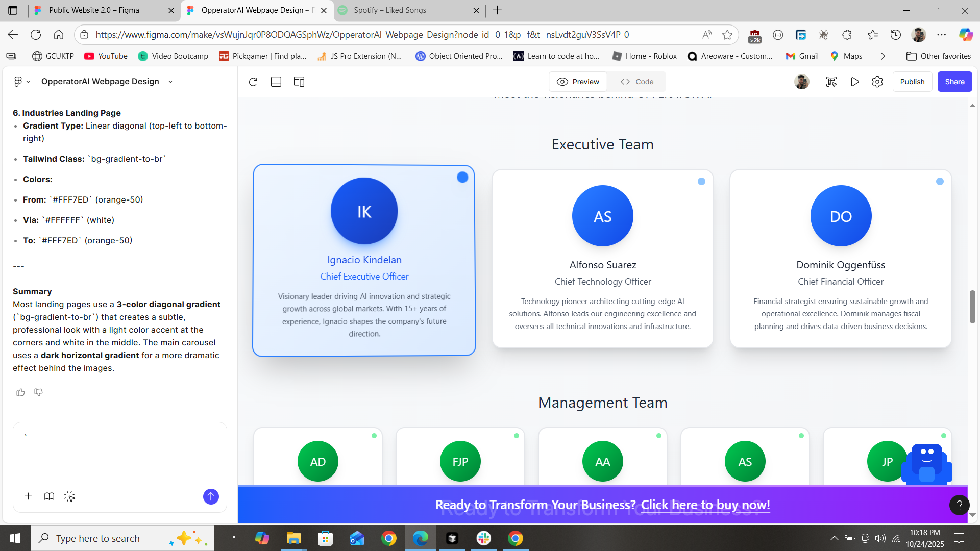This screenshot has width=980, height=551.
Task: Open the Figma Make settings gear
Action: pyautogui.click(x=877, y=82)
